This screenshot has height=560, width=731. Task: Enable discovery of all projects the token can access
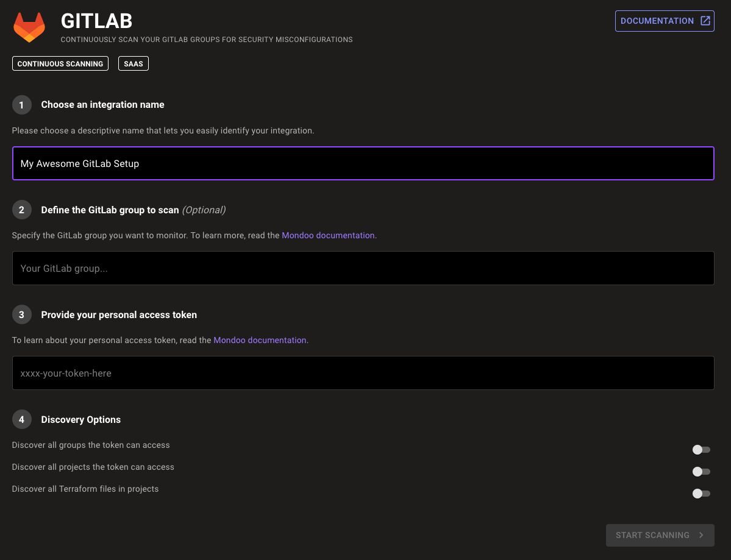pyautogui.click(x=700, y=472)
